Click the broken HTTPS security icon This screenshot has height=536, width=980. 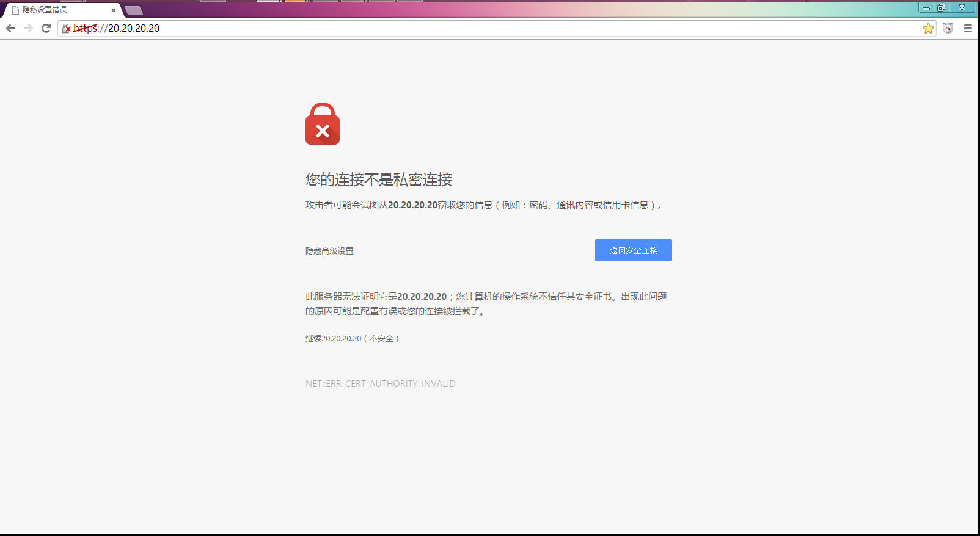pos(67,29)
